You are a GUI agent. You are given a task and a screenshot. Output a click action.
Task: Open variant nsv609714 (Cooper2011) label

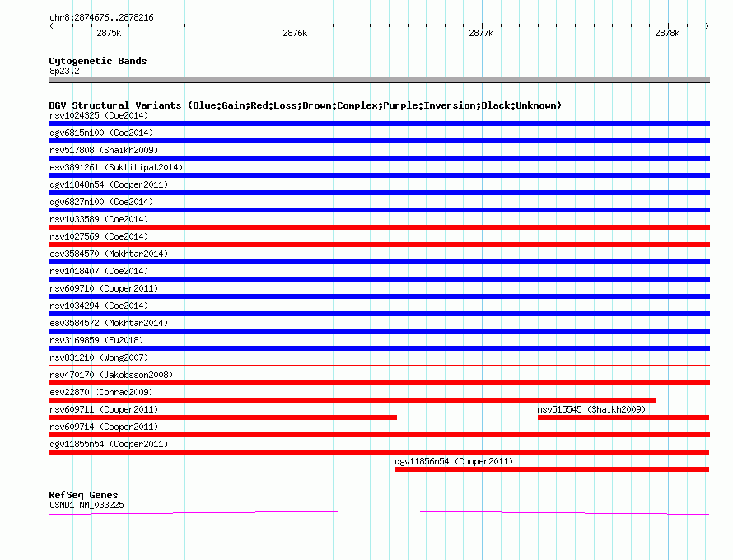tap(104, 427)
